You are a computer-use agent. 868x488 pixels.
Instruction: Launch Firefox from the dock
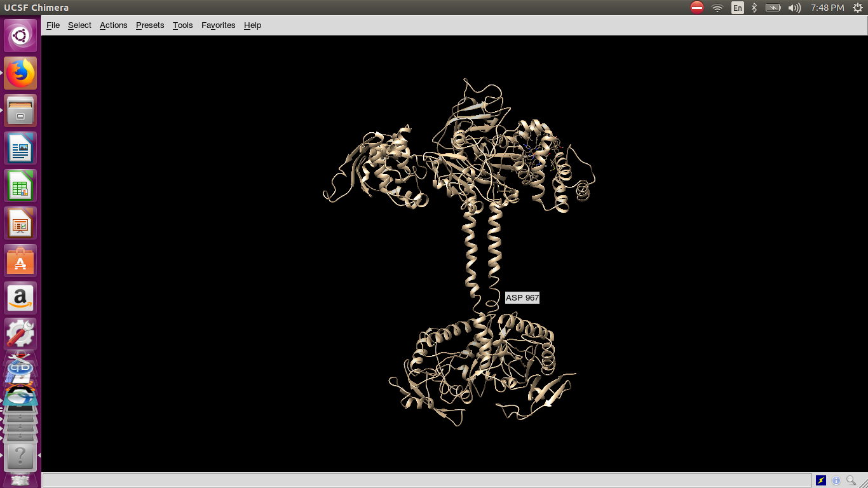(x=20, y=73)
